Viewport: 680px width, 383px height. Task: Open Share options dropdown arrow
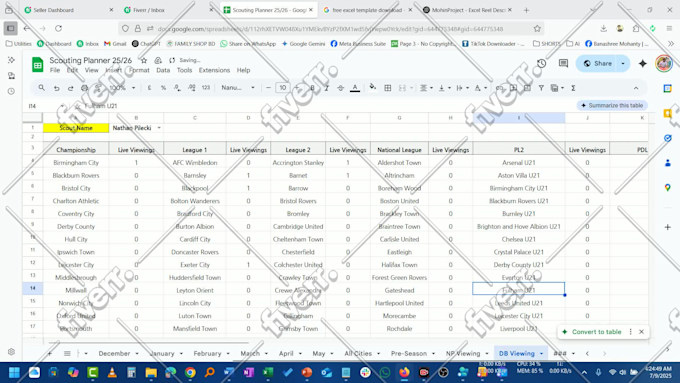click(x=623, y=63)
